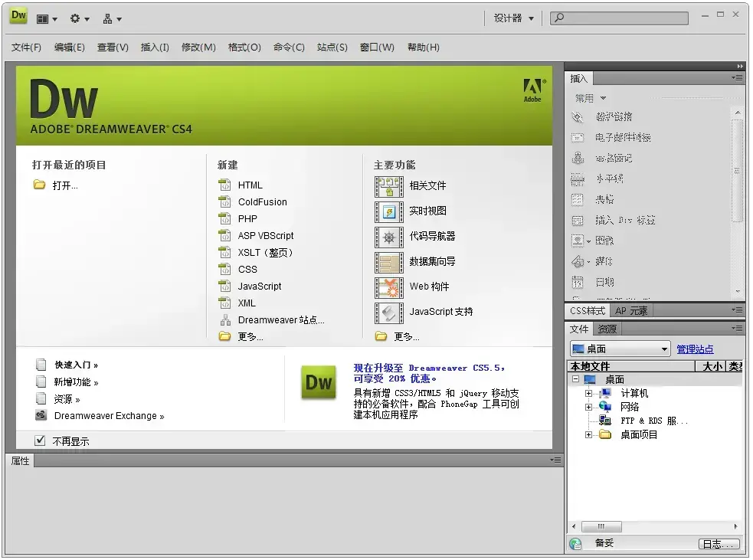Open the 快速入门 » link

tap(76, 365)
